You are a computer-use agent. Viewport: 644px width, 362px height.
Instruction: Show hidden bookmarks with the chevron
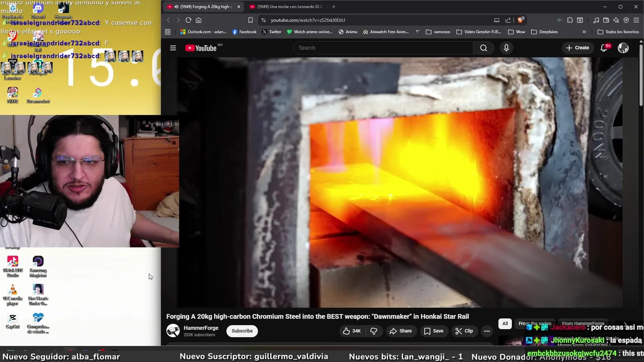(x=584, y=32)
